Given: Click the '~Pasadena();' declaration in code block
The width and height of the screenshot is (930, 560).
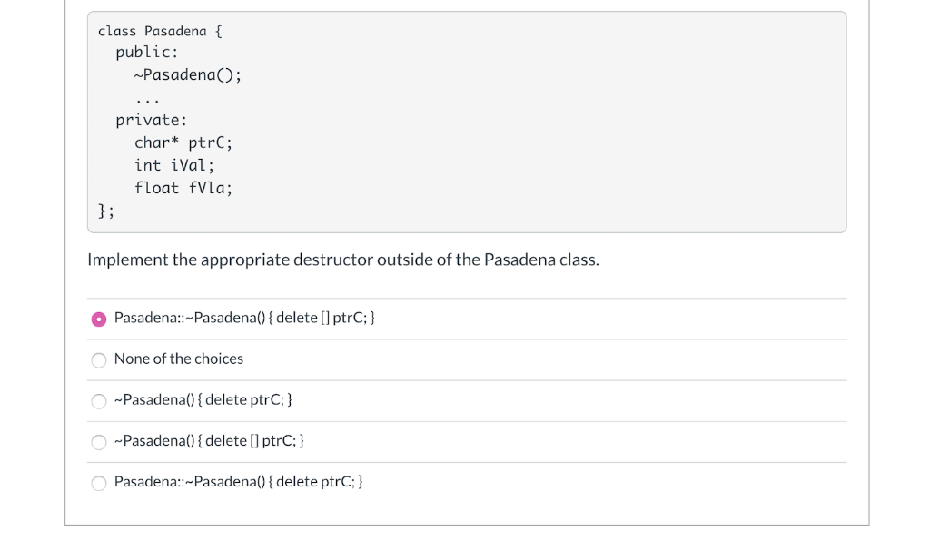Looking at the screenshot, I should [x=187, y=75].
